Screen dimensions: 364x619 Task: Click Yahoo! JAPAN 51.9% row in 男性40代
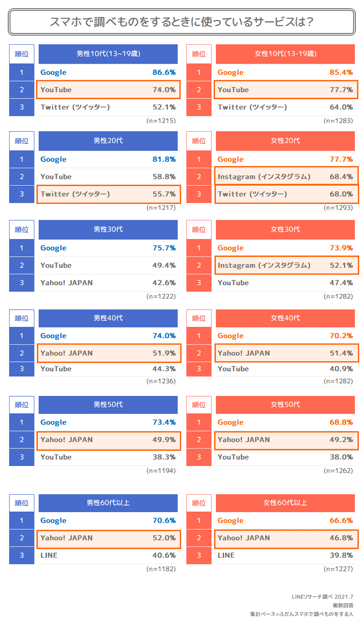pyautogui.click(x=108, y=353)
